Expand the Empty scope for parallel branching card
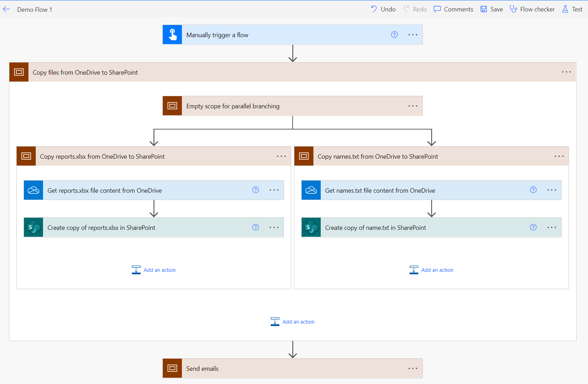The width and height of the screenshot is (588, 384). pos(293,106)
